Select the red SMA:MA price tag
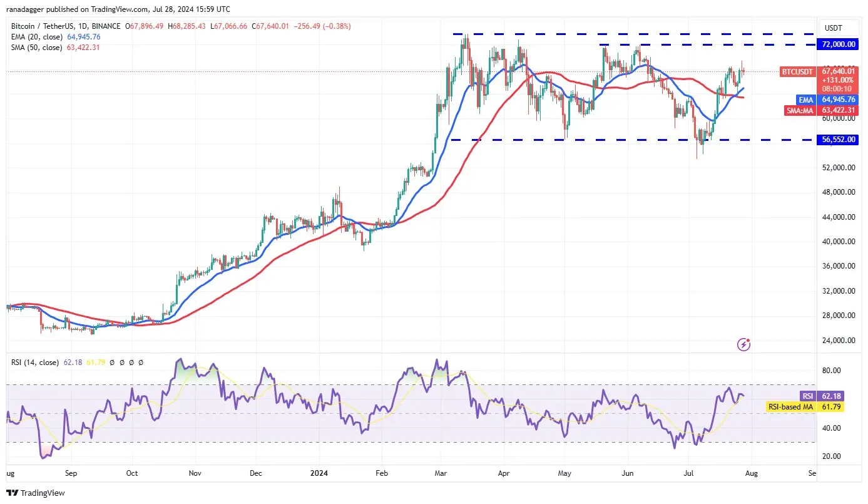Viewport: 868px width, 504px height. pyautogui.click(x=800, y=111)
